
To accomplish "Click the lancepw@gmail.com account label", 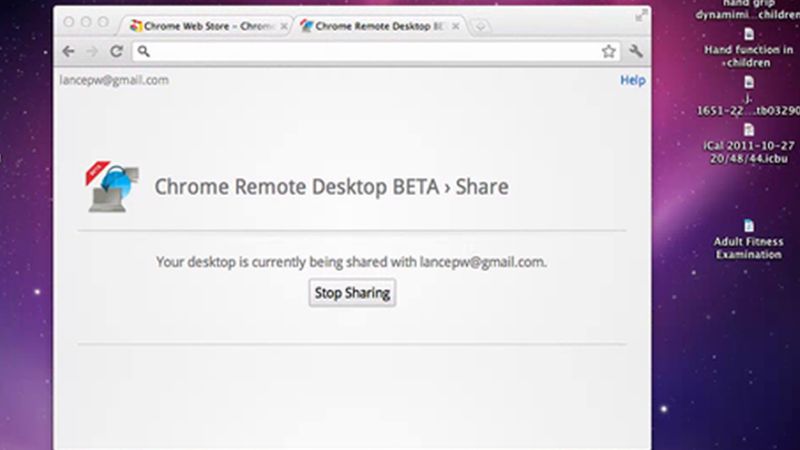I will (x=114, y=80).
